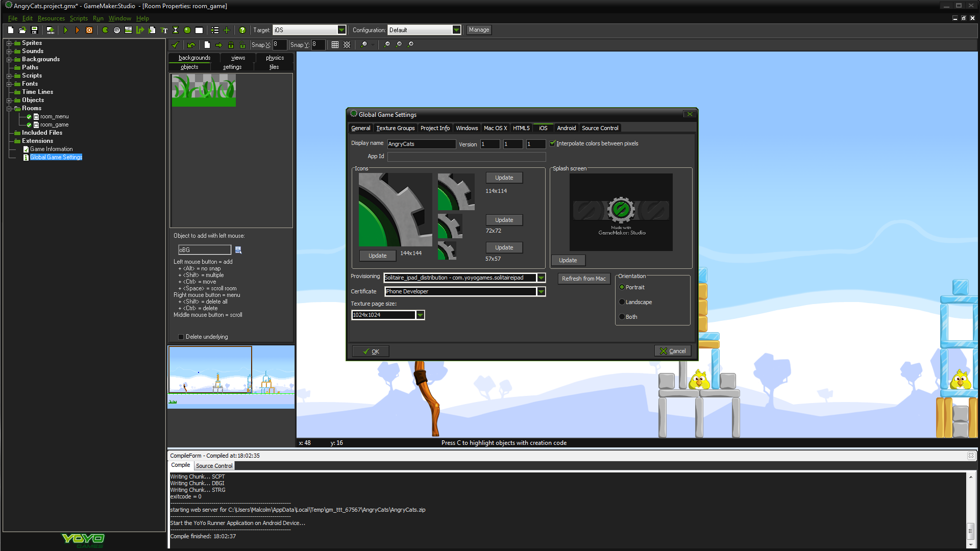Screen dimensions: 980x551
Task: Create a new room resource
Action: click(199, 30)
